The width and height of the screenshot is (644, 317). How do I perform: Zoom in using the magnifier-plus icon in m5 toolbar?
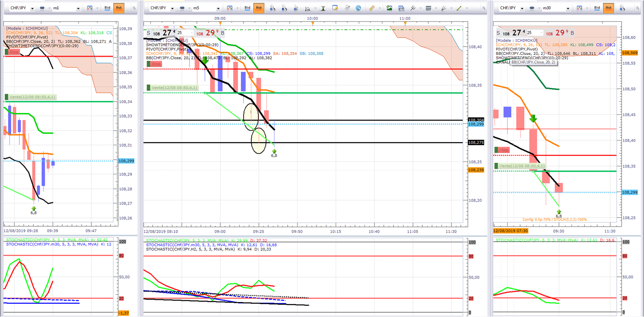272,8
